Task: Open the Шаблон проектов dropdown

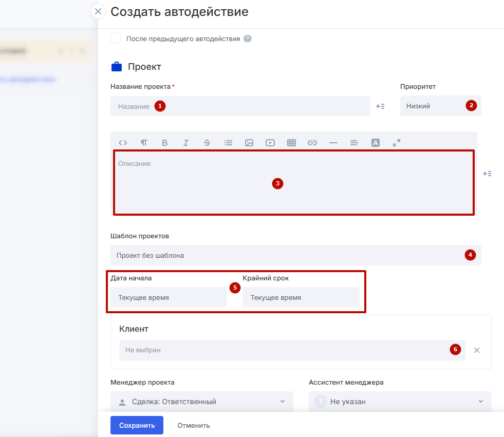Action: 295,255
